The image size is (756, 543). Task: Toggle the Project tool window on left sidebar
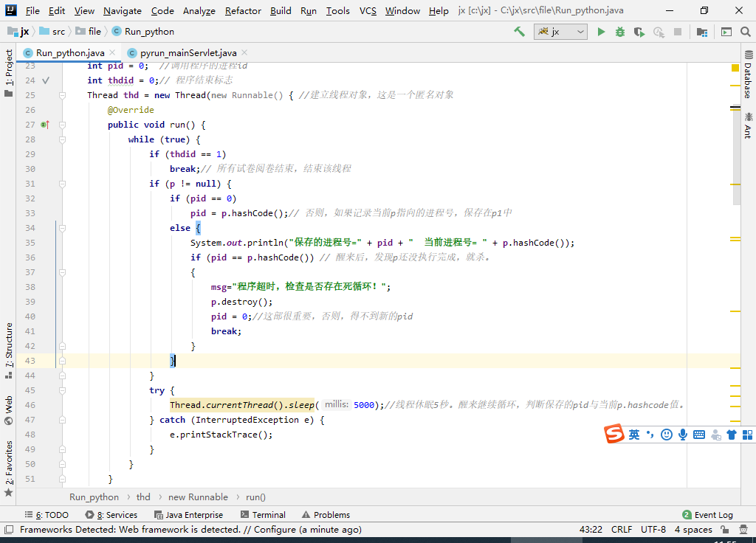coord(9,68)
